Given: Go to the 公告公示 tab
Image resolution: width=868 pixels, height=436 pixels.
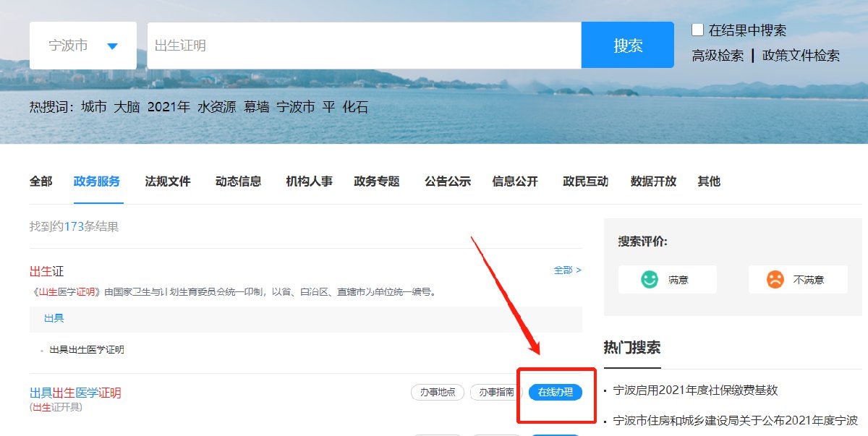Looking at the screenshot, I should (447, 181).
